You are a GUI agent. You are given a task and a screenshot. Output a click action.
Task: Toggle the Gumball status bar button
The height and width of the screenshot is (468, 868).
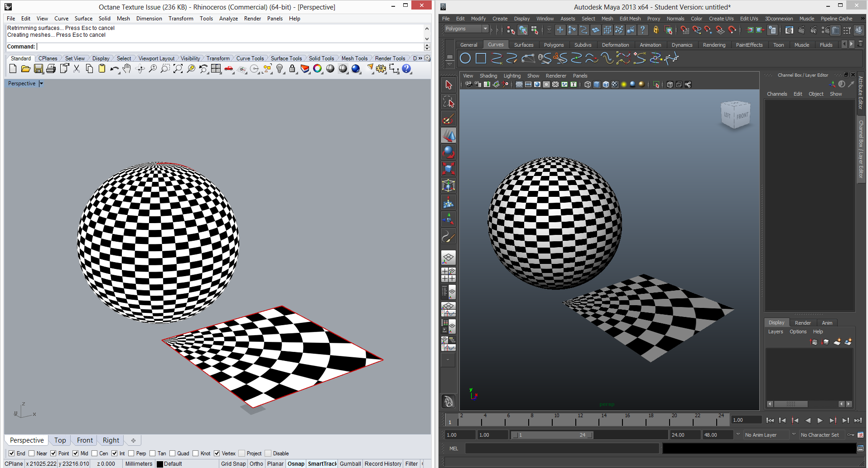click(350, 463)
